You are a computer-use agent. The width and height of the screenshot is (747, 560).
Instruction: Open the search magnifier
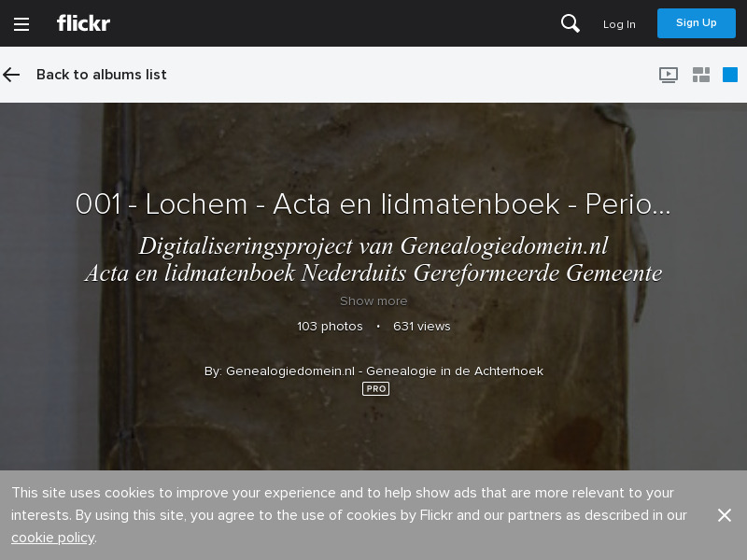pos(570,23)
